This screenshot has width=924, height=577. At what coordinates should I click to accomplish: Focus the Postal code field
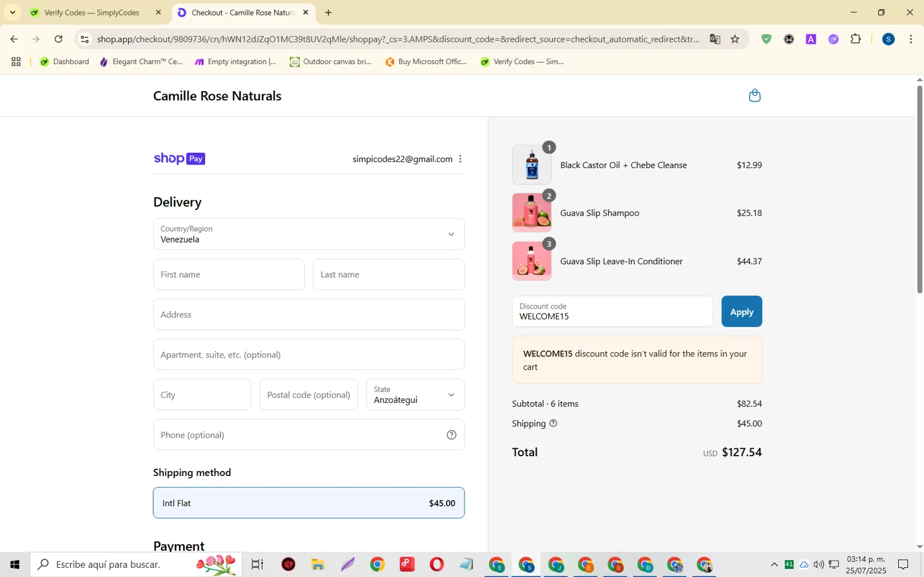[309, 395]
